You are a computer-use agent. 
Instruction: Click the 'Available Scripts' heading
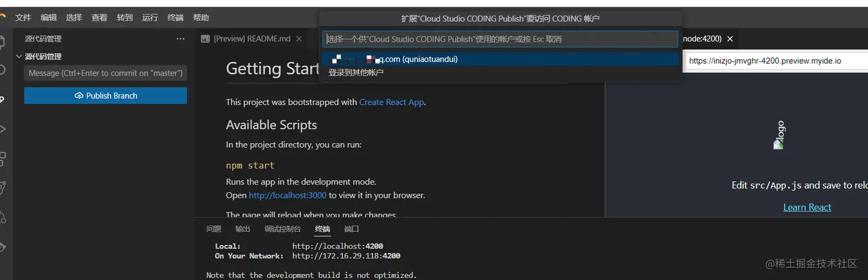click(x=272, y=125)
